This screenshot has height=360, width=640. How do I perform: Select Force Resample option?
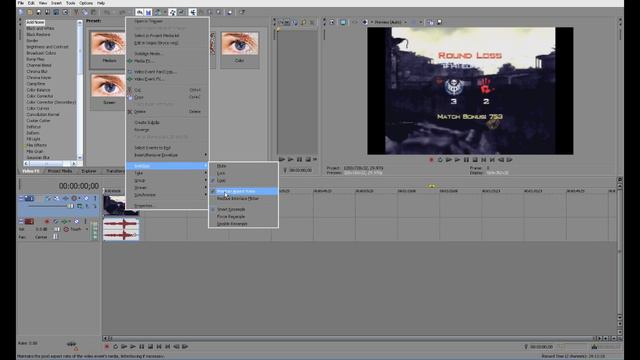pos(243,217)
